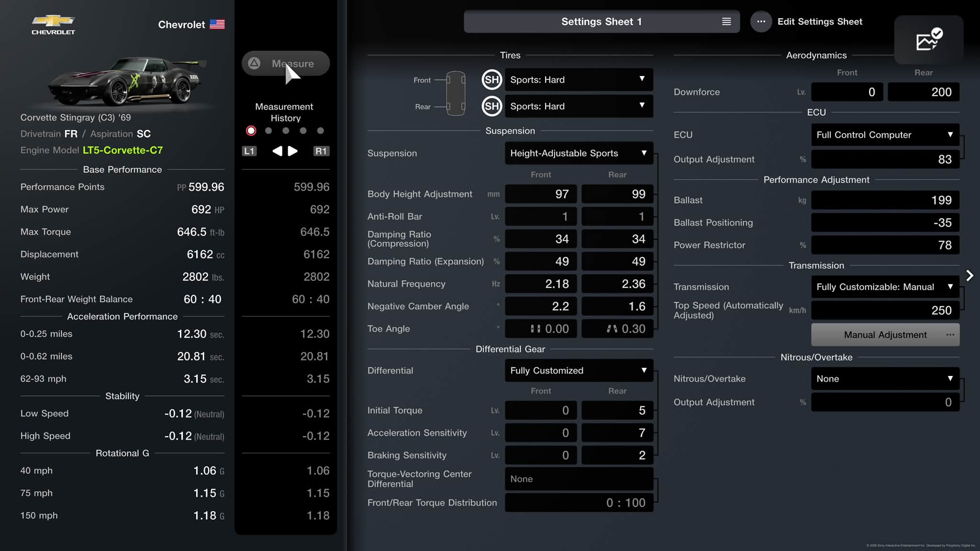Open the Fully Customized differential dropdown
The height and width of the screenshot is (551, 980).
pyautogui.click(x=579, y=371)
